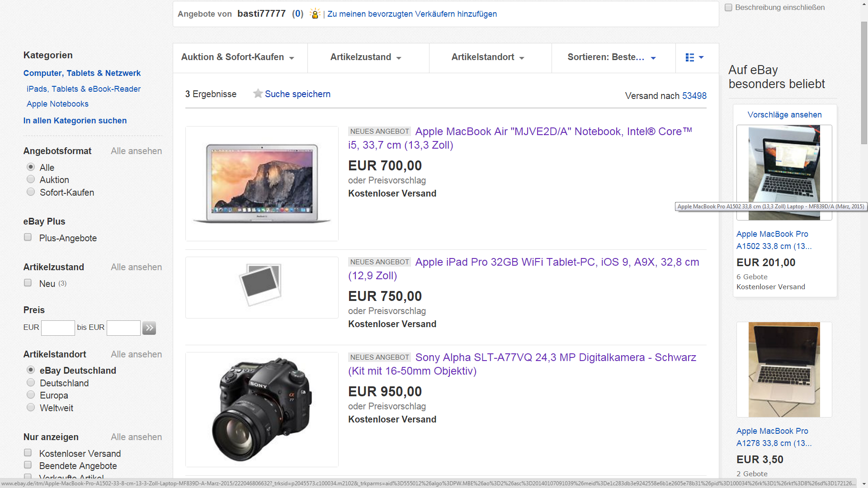Open the iPads, Tablets & eBook-Reader category
Screen dimensions: 868x488
tap(84, 89)
